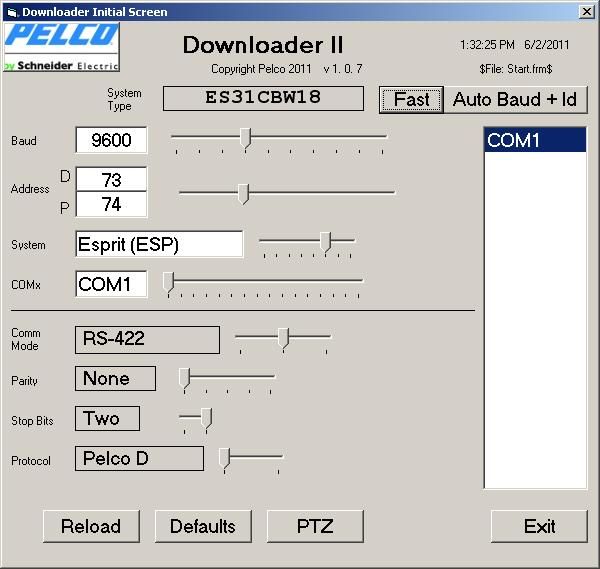This screenshot has width=600, height=569.
Task: Click the Protocol box showing Pelco D
Action: click(139, 458)
